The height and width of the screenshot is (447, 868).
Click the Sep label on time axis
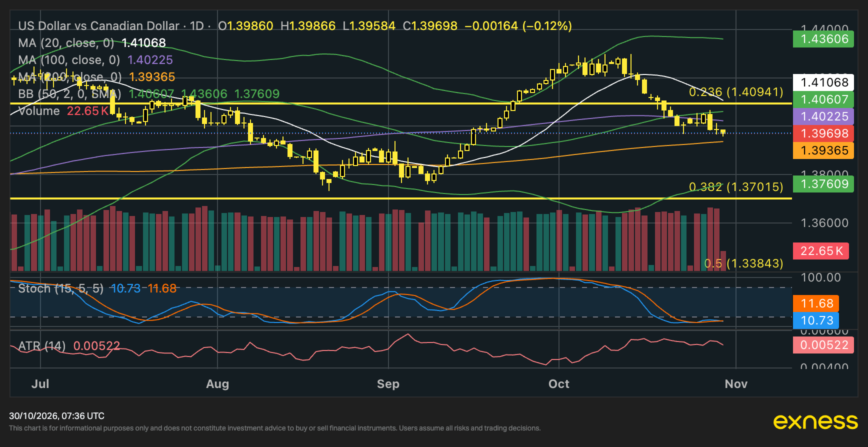click(x=388, y=384)
